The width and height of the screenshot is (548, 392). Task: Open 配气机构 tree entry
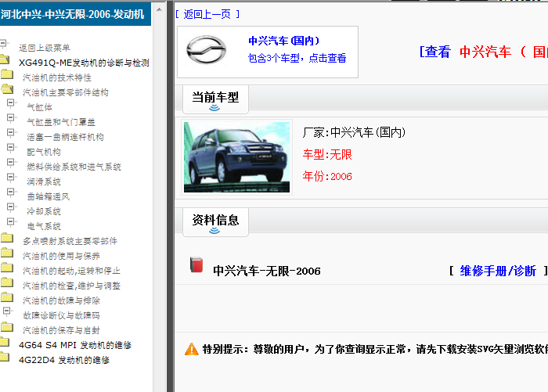(44, 152)
